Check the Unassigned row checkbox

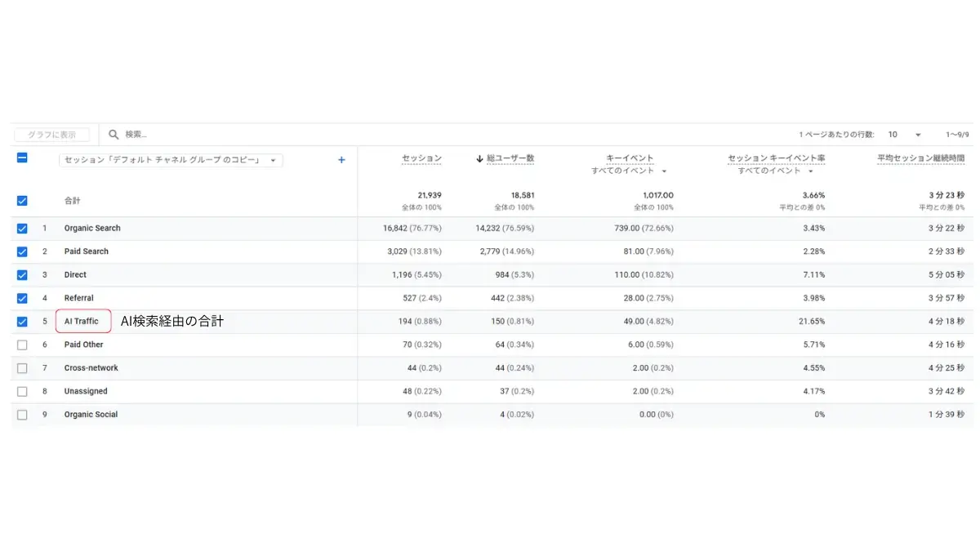click(22, 392)
